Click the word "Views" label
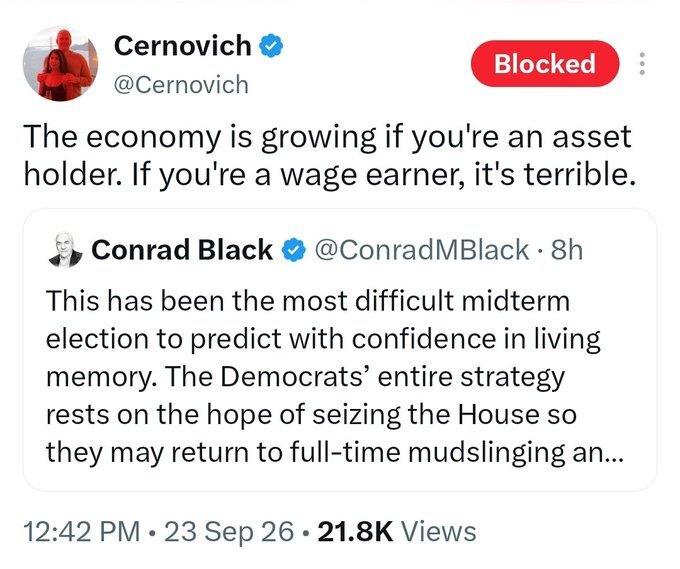This screenshot has height=569, width=680. pyautogui.click(x=438, y=531)
